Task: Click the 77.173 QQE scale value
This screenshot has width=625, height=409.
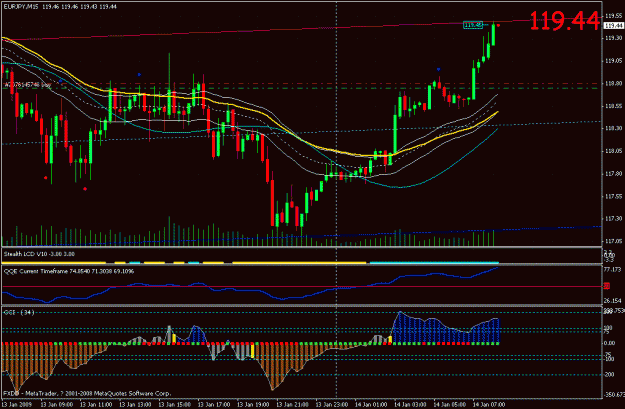Action: pos(613,269)
